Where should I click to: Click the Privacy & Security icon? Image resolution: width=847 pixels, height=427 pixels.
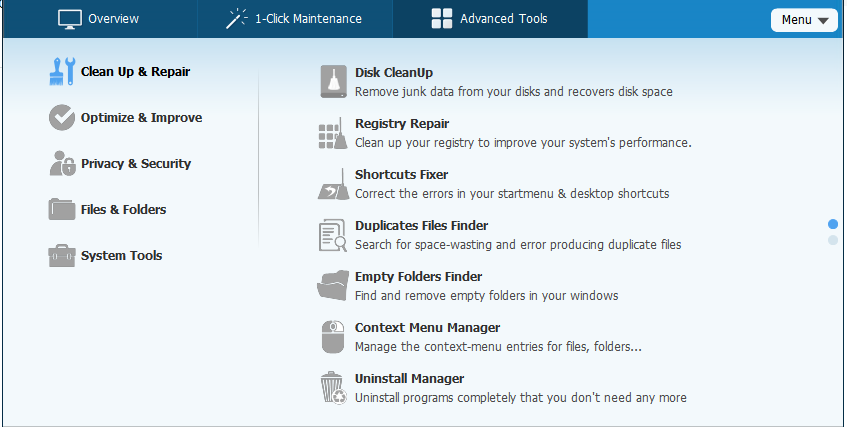[x=62, y=164]
